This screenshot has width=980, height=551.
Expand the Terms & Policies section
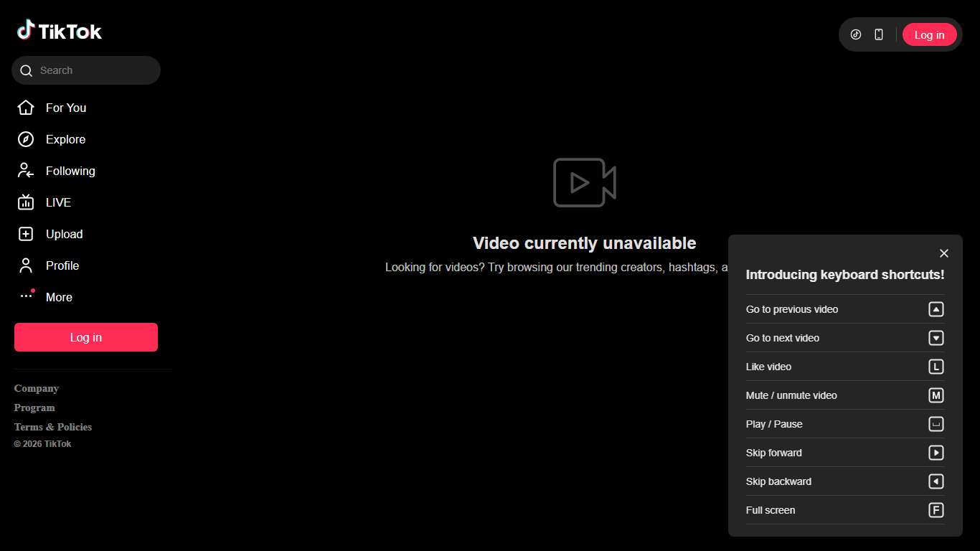[53, 427]
